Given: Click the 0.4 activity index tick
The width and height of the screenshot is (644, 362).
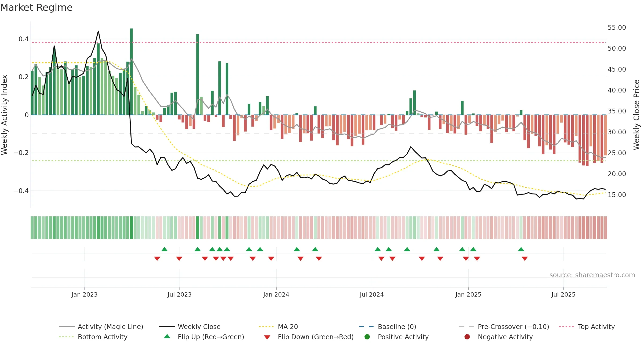Looking at the screenshot, I should [24, 39].
